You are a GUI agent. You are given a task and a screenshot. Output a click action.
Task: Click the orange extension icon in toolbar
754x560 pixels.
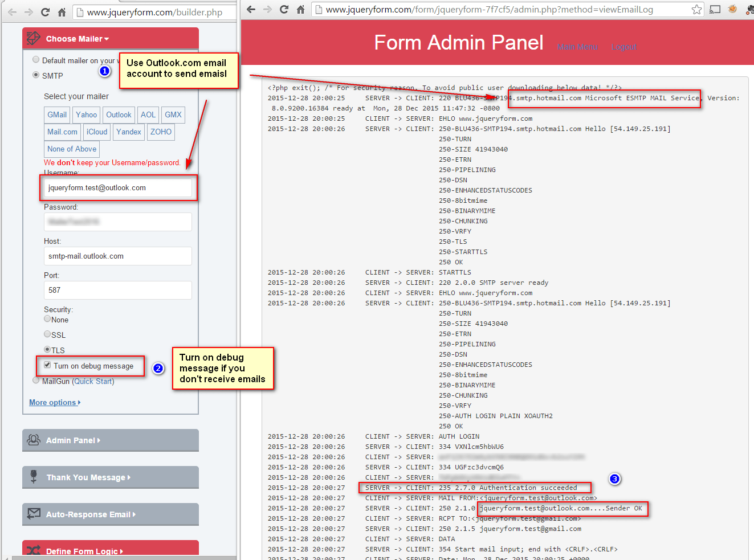tap(732, 9)
